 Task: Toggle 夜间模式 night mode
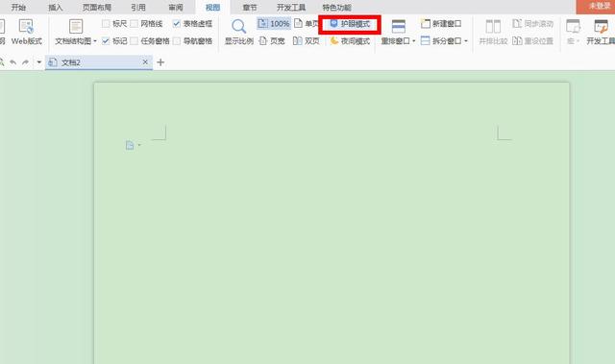pyautogui.click(x=350, y=40)
